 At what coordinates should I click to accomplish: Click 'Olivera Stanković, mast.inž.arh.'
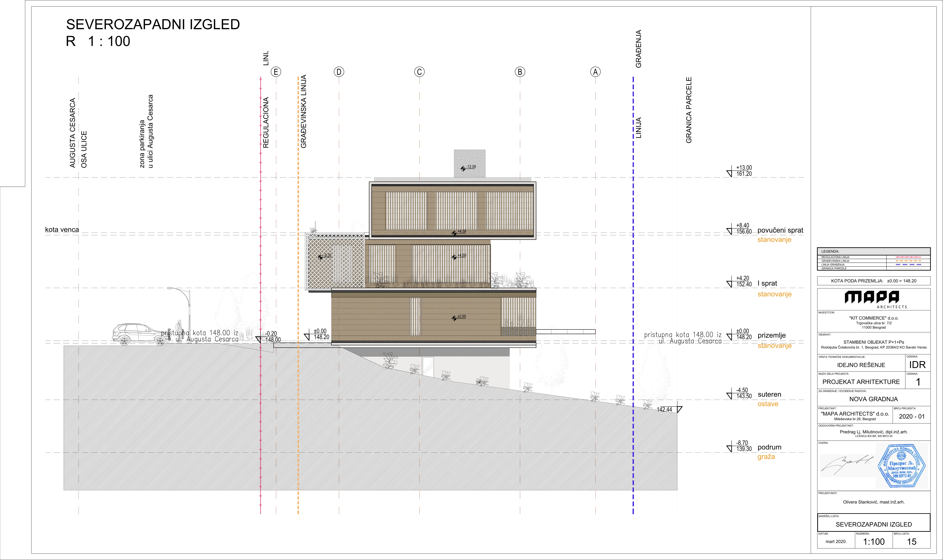(x=874, y=502)
